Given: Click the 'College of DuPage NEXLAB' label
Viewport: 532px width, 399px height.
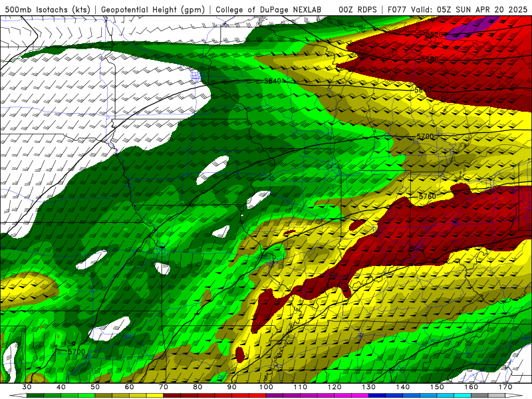Looking at the screenshot, I should coord(269,10).
